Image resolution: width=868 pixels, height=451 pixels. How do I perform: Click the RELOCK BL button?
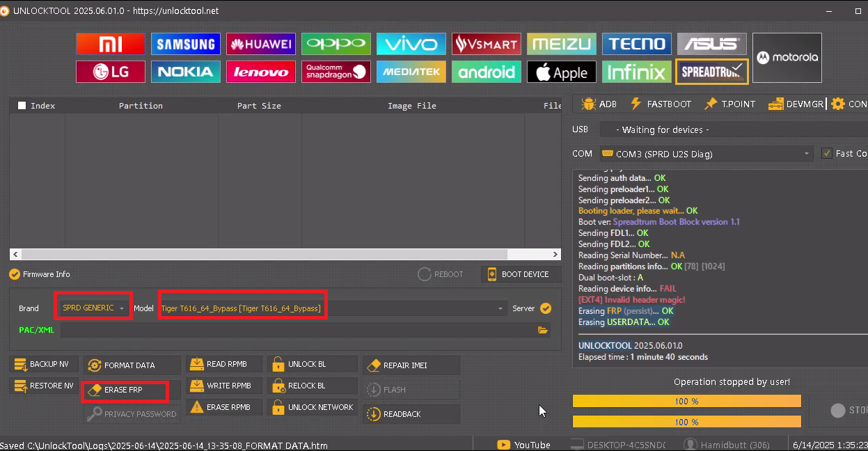point(312,386)
